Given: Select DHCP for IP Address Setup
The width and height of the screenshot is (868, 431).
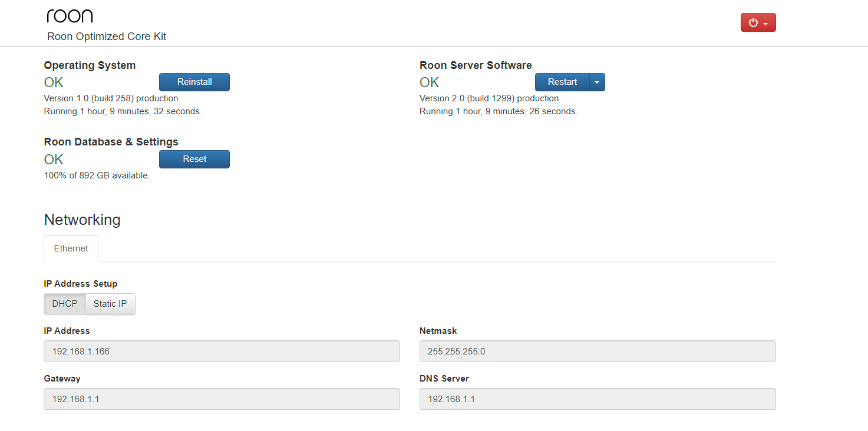Looking at the screenshot, I should 65,304.
